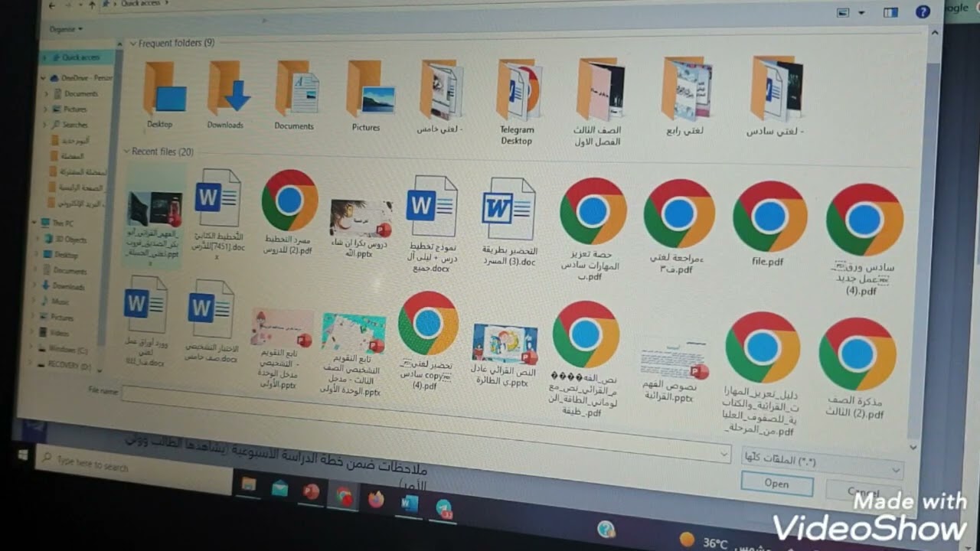Open the Downloads frequent folder

click(x=227, y=94)
